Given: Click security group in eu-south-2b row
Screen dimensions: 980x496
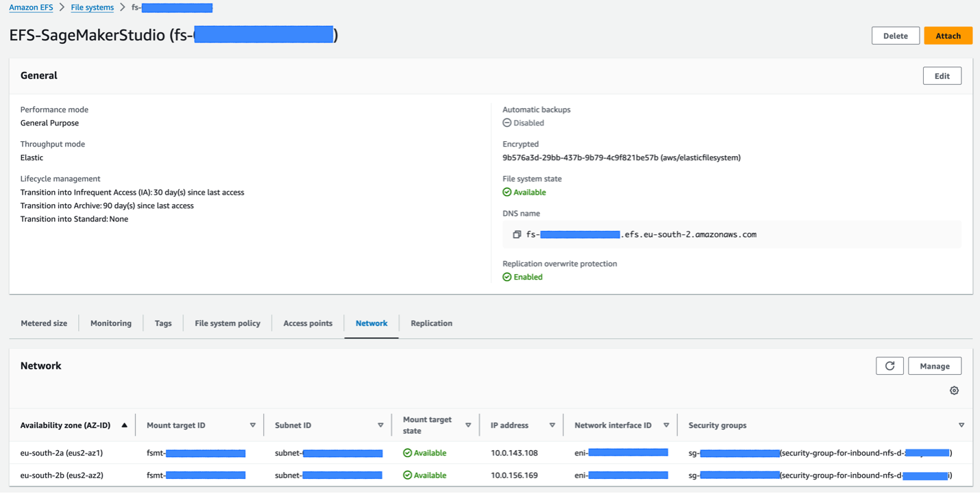Looking at the screenshot, I should point(820,475).
